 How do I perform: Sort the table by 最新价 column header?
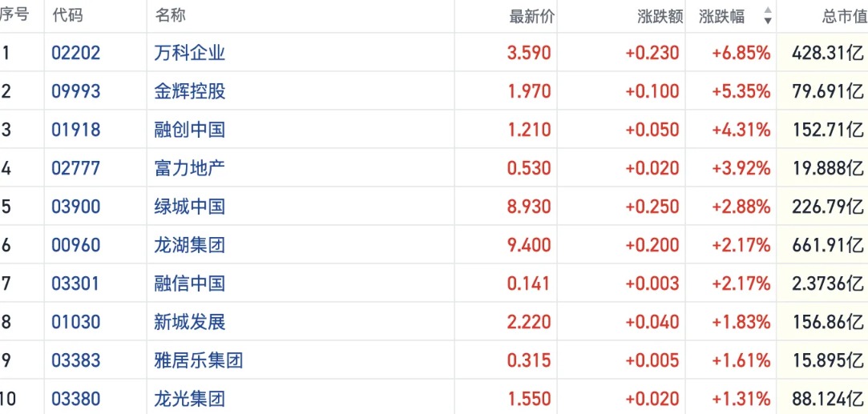[x=531, y=16]
